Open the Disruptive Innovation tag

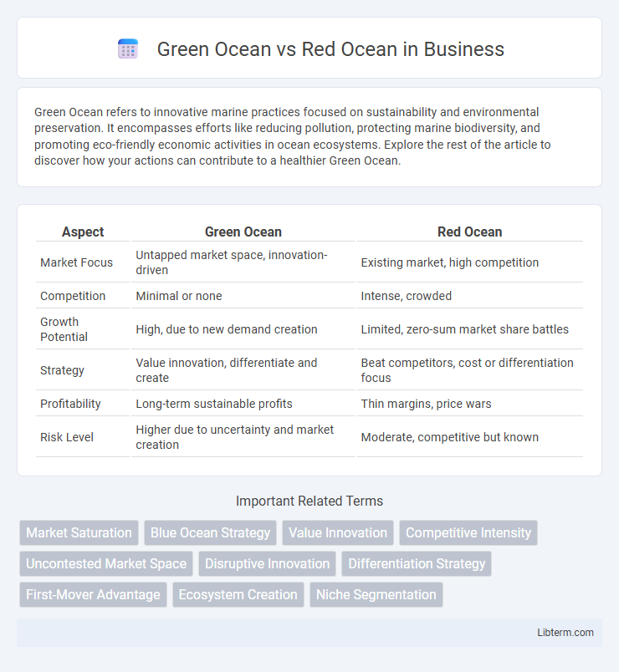pos(267,563)
